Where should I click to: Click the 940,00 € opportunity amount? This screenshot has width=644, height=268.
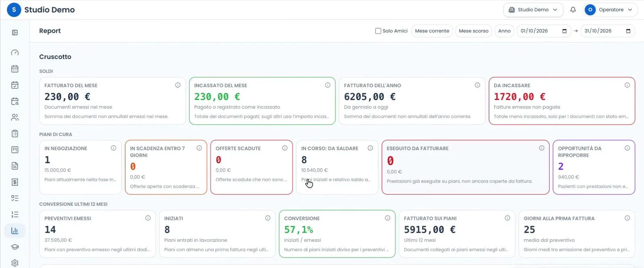click(569, 177)
